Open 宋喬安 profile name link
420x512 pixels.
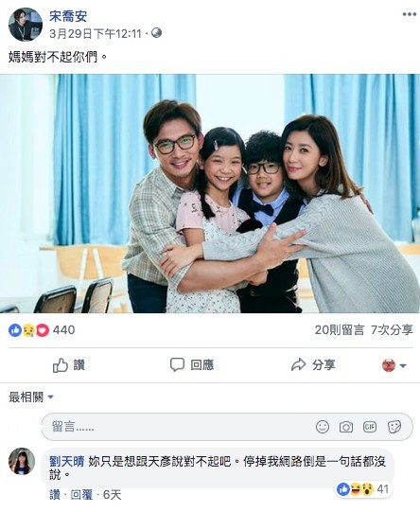[x=68, y=16]
